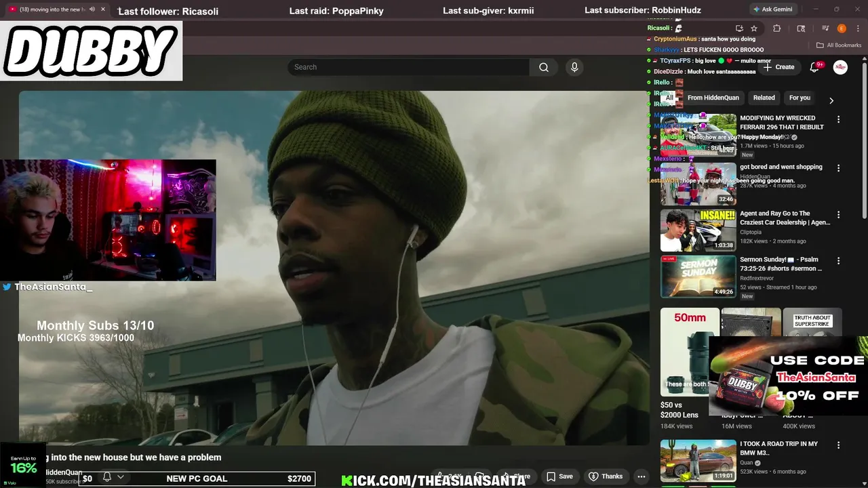Screen dimensions: 868x488
Task: Focus the YouTube search field
Action: [x=409, y=67]
